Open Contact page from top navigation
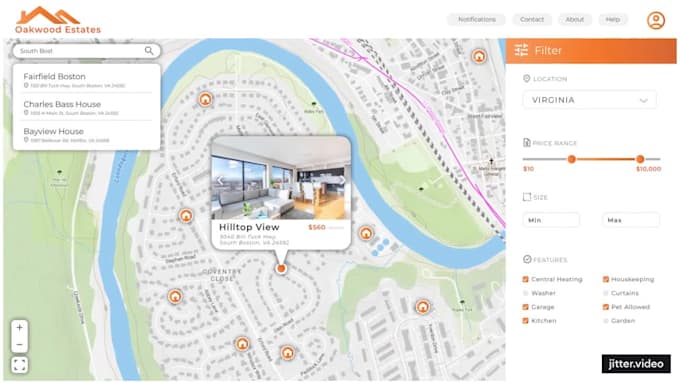Viewport: 680px width, 383px height. [x=532, y=20]
